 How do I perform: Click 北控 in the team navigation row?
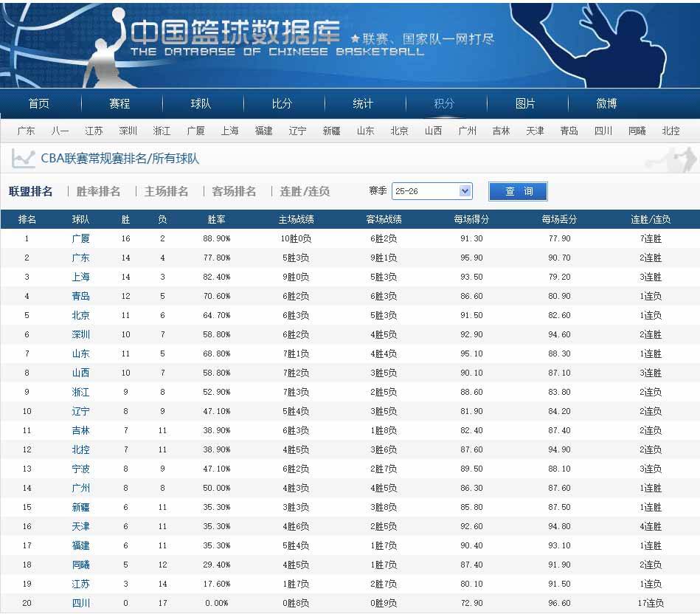click(x=670, y=131)
